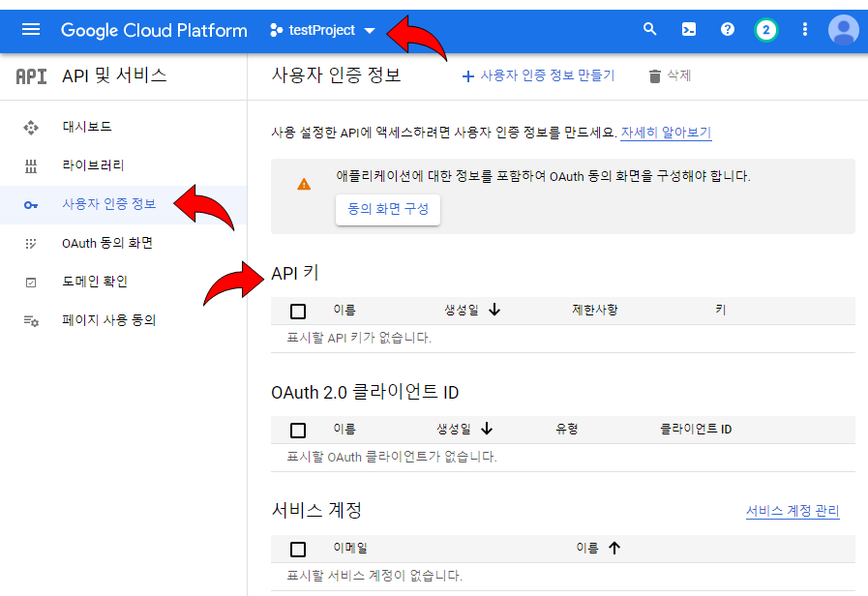Click the 대시보드 dashboard icon
The image size is (868, 596).
click(x=31, y=128)
